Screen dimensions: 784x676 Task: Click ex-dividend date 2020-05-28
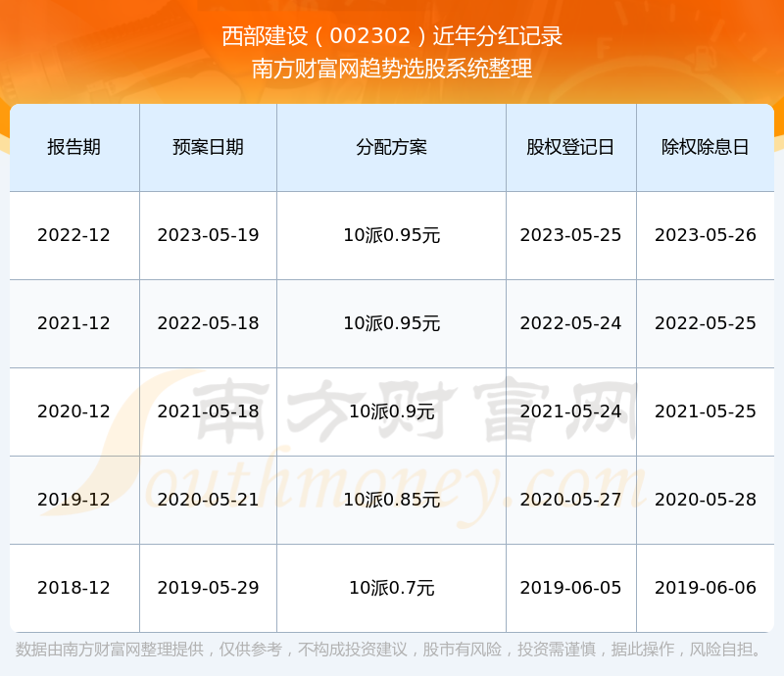(706, 499)
